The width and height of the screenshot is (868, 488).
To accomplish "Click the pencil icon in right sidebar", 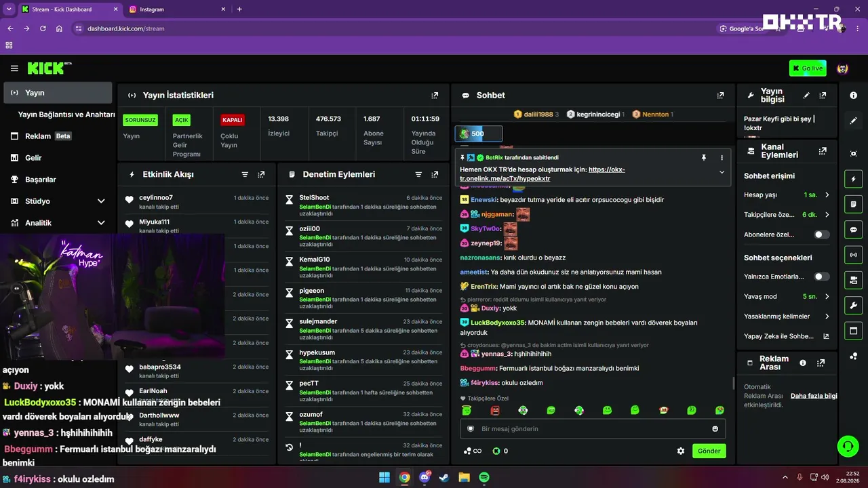I will tap(853, 121).
